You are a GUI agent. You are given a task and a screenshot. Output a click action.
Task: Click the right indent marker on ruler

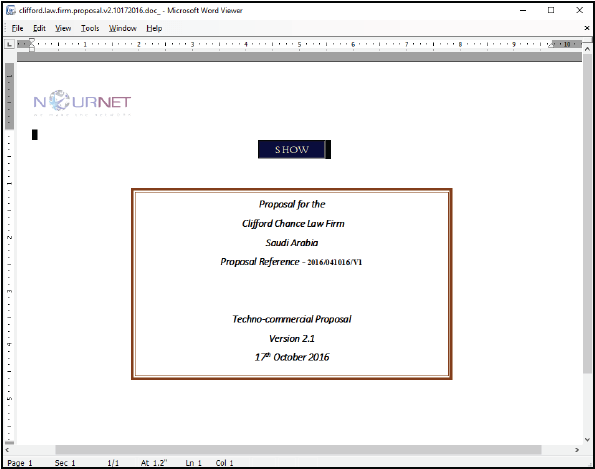click(551, 45)
